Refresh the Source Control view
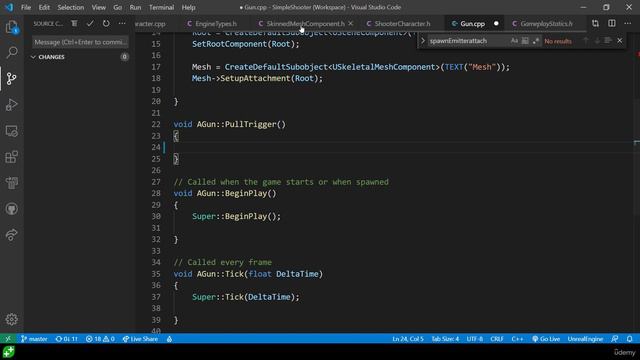The height and width of the screenshot is (360, 640). pyautogui.click(x=106, y=24)
